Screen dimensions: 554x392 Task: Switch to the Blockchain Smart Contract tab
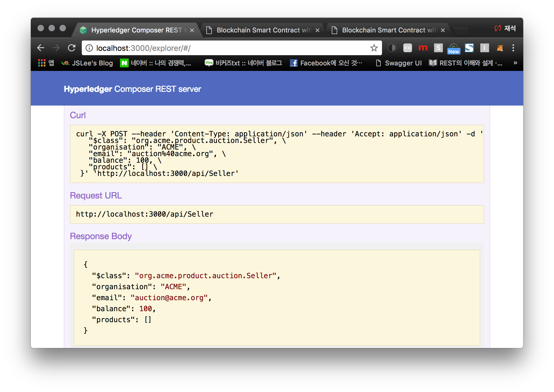tap(261, 30)
